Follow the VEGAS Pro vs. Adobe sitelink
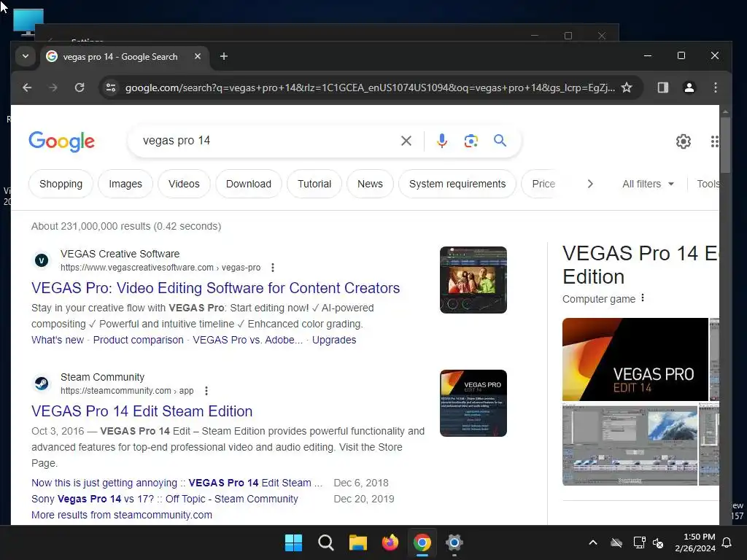The width and height of the screenshot is (747, 560). click(248, 340)
